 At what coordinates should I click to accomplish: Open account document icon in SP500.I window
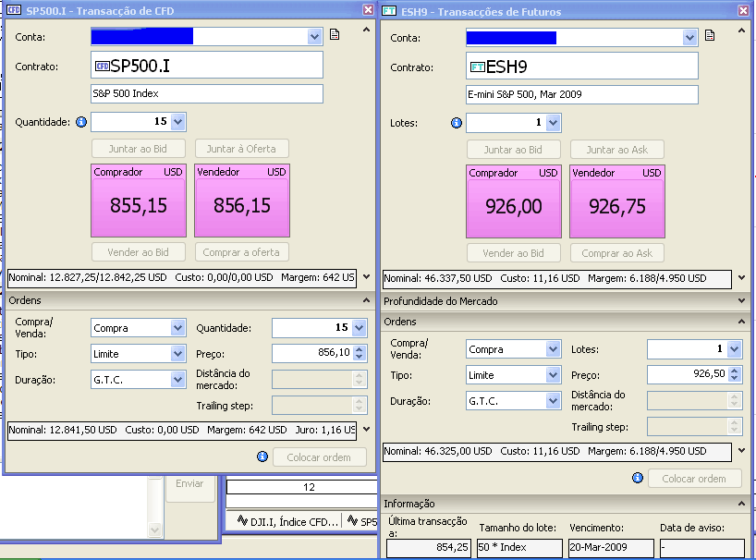(335, 35)
